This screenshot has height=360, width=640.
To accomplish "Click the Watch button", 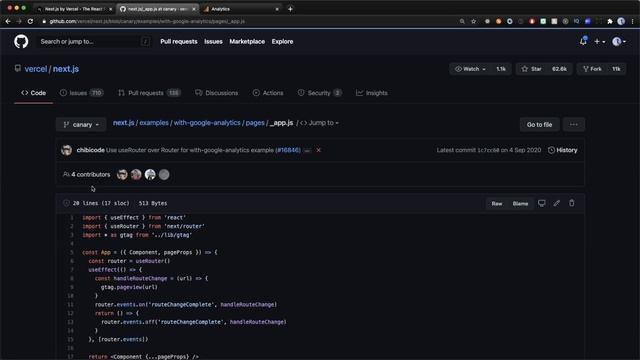I will coord(470,69).
